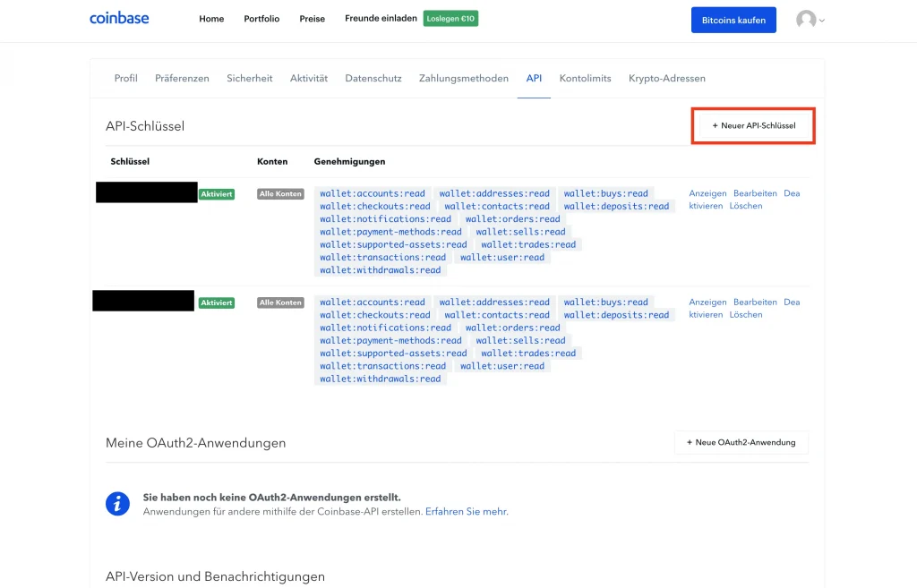Click Freunde einladen in the header
917x588 pixels.
tap(381, 19)
